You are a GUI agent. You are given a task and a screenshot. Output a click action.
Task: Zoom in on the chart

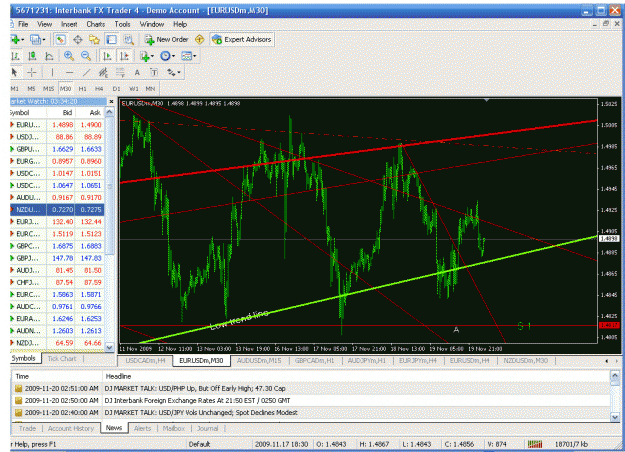69,56
